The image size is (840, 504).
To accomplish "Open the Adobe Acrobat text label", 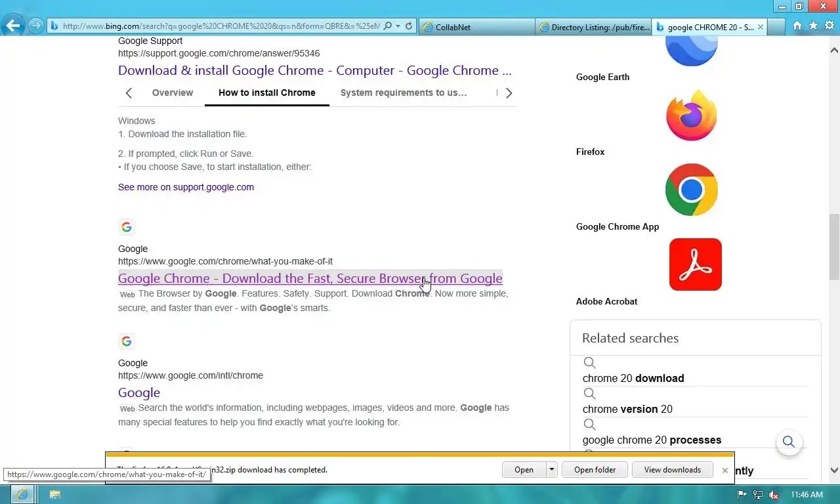I will click(606, 301).
